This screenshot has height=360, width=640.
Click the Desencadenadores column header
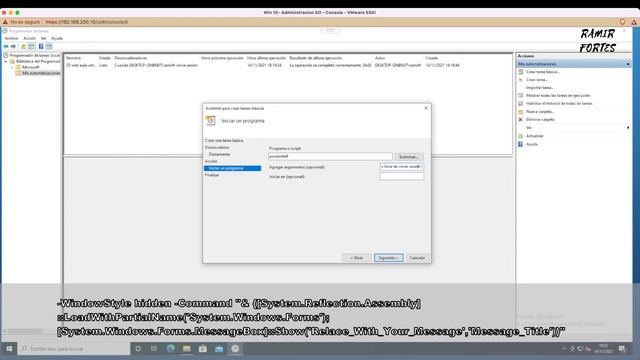131,58
